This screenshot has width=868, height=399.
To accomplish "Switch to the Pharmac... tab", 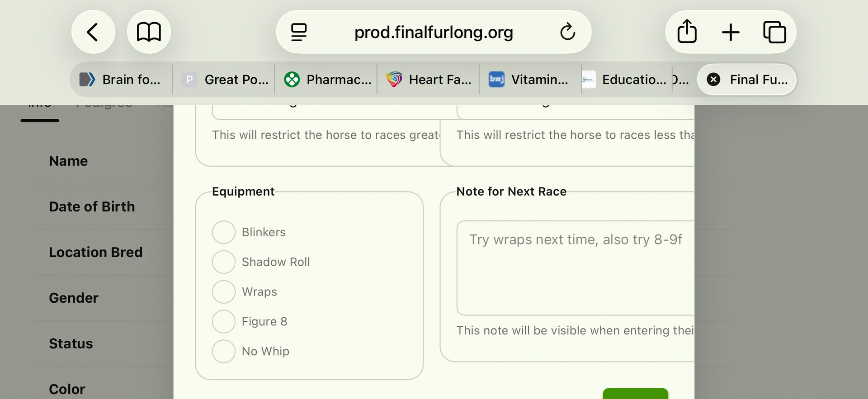I will (327, 80).
